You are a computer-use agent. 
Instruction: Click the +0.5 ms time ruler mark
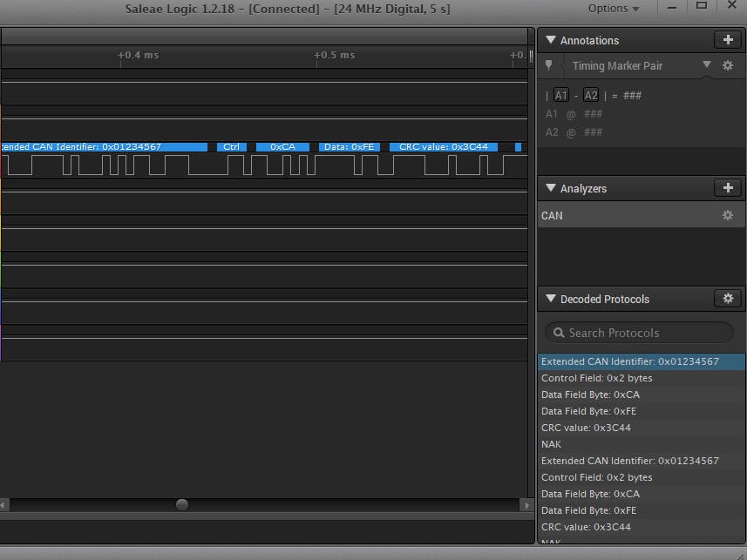pos(335,55)
